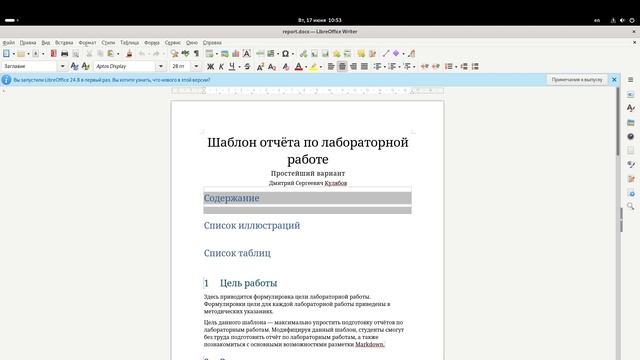Toggle bold formatting (Ж)
The height and width of the screenshot is (360, 640).
(x=210, y=66)
